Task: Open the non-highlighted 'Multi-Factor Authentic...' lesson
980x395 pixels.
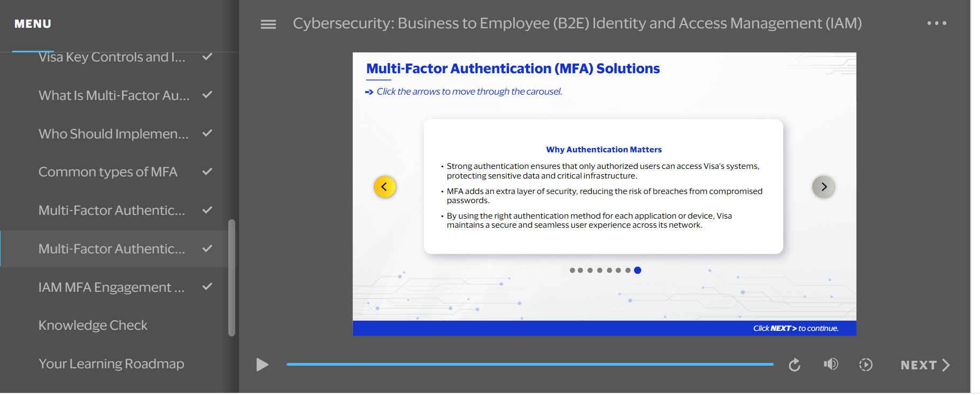Action: click(119, 210)
